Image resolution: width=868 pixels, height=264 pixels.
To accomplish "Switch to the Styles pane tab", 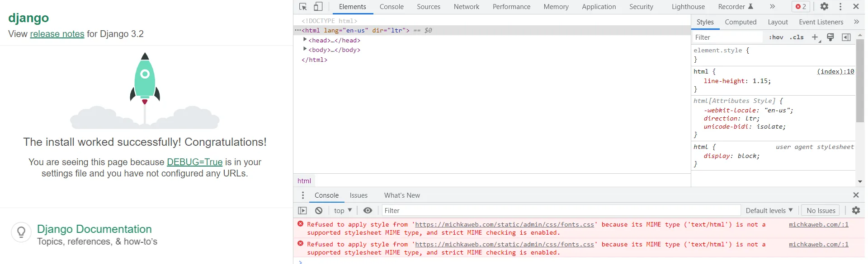I will [705, 22].
